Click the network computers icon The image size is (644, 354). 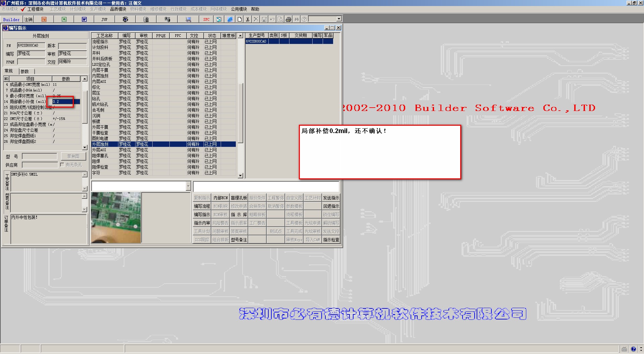tap(167, 19)
